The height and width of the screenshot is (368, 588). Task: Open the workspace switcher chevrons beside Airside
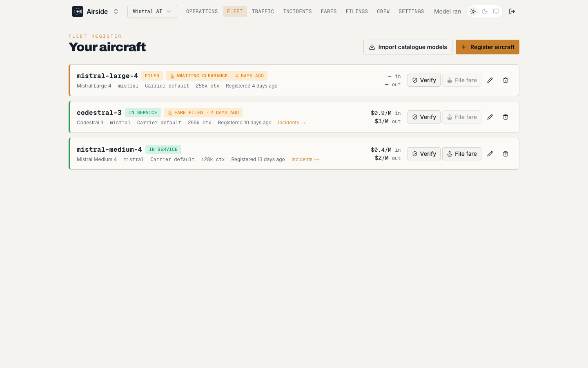[116, 11]
